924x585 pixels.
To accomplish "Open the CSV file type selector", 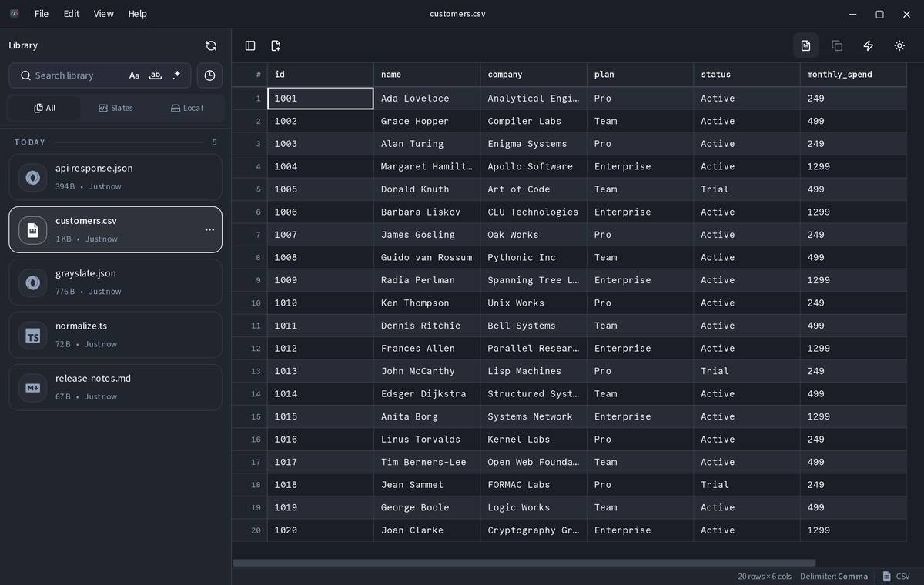I will coord(896,576).
